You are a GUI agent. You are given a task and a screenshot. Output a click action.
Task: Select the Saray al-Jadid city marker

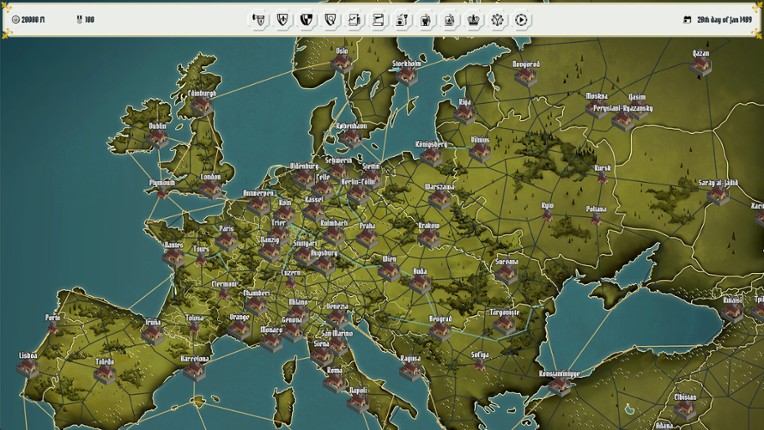click(x=718, y=195)
